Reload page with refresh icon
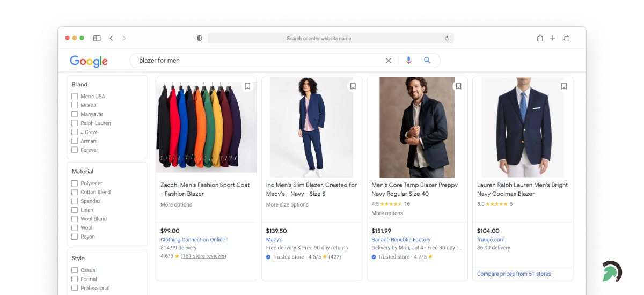Image resolution: width=644 pixels, height=295 pixels. point(447,38)
